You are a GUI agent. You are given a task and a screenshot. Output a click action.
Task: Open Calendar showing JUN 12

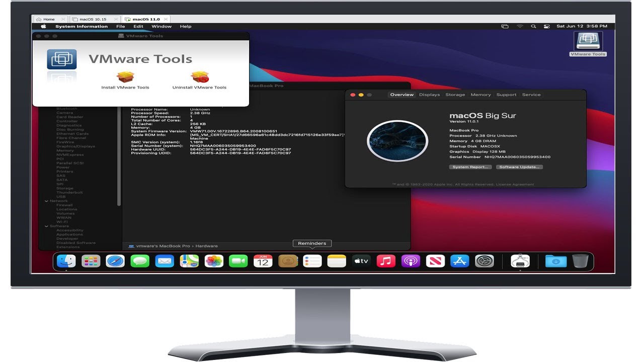coord(263,261)
